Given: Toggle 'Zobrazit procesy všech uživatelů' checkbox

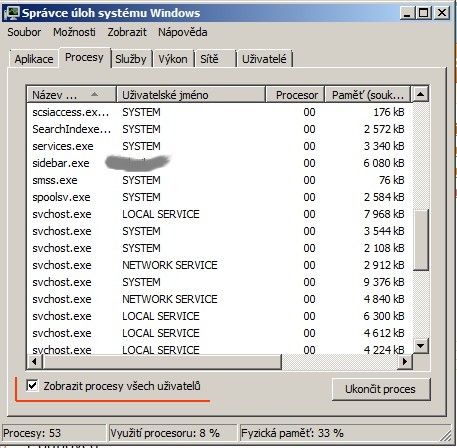Looking at the screenshot, I should (x=32, y=386).
